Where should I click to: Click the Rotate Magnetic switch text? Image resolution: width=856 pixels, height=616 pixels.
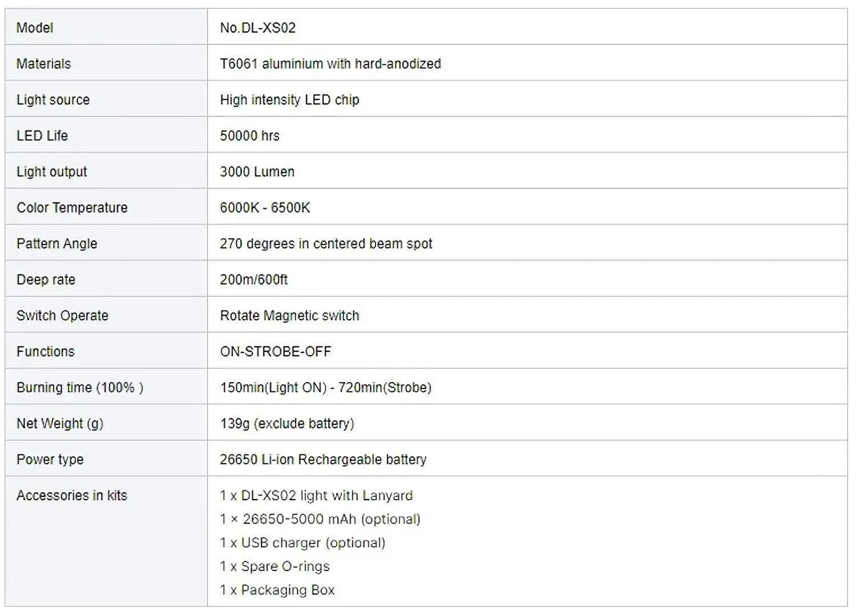point(289,315)
